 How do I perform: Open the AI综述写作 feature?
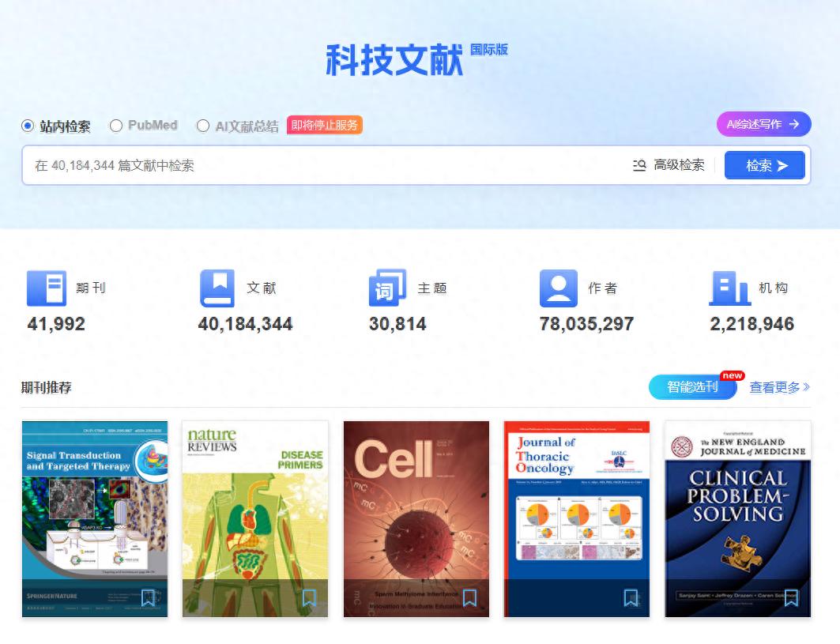763,124
